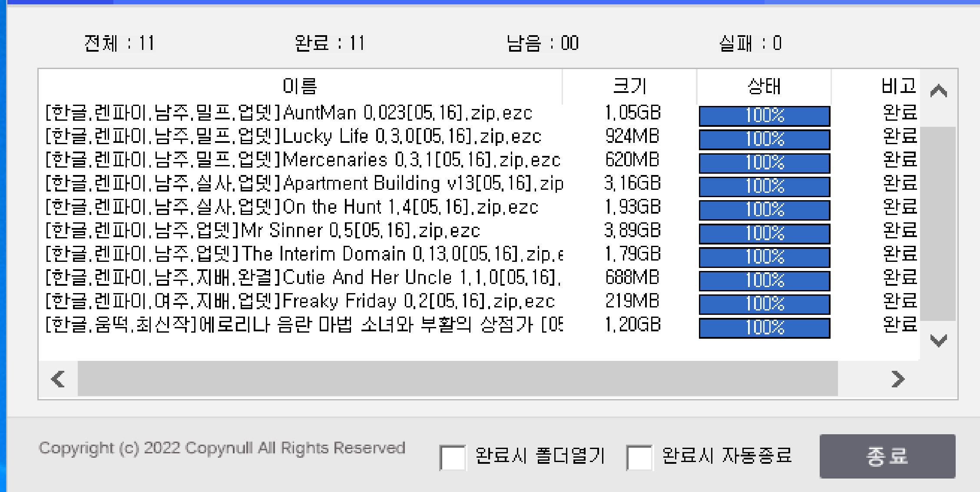
Task: Click the scroll left arrow below the list
Action: 58,379
